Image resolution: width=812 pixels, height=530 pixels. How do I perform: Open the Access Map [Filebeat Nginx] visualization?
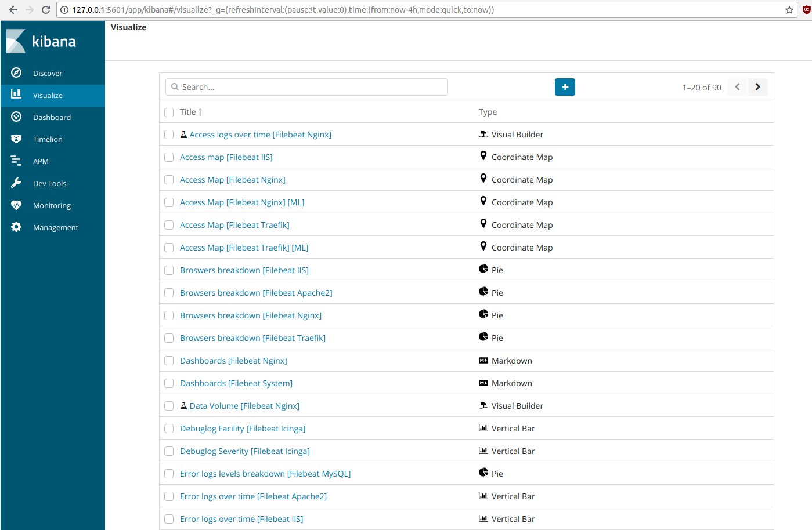tap(233, 180)
